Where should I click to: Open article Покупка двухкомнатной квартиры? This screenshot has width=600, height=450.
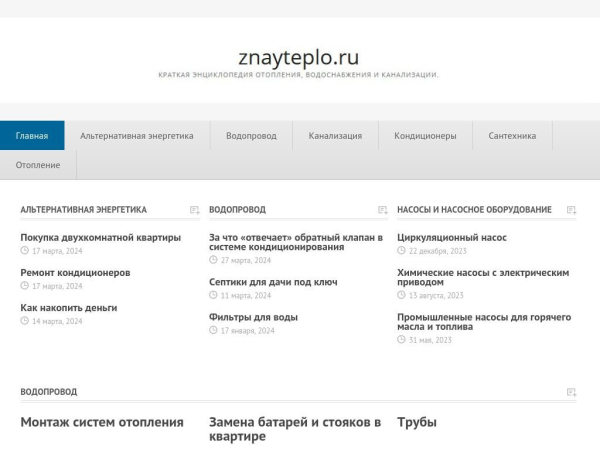click(101, 238)
